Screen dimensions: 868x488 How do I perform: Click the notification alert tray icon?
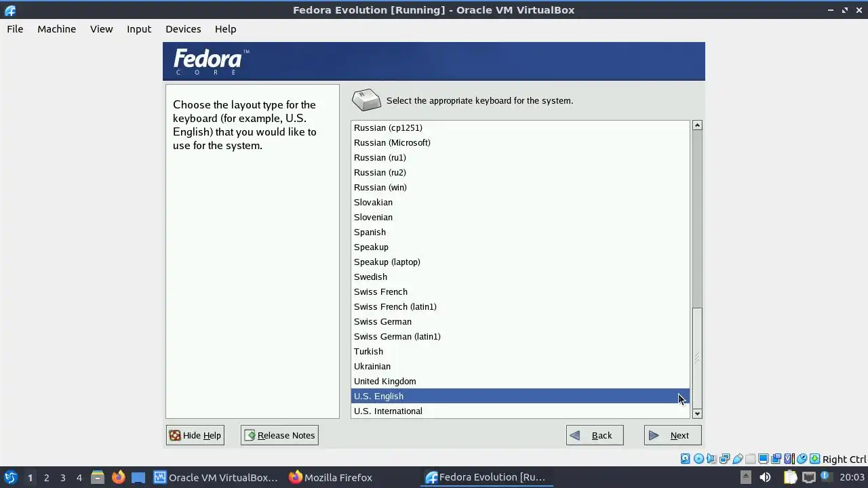pyautogui.click(x=827, y=477)
